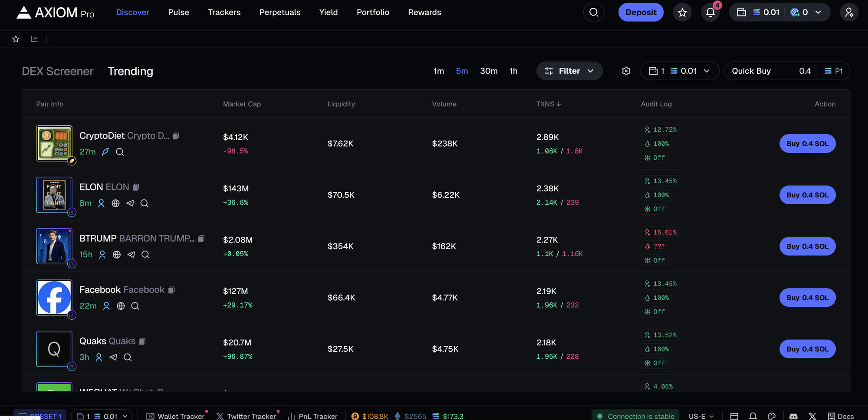868x420 pixels.
Task: Copy the Facebook token contract address
Action: 171,289
